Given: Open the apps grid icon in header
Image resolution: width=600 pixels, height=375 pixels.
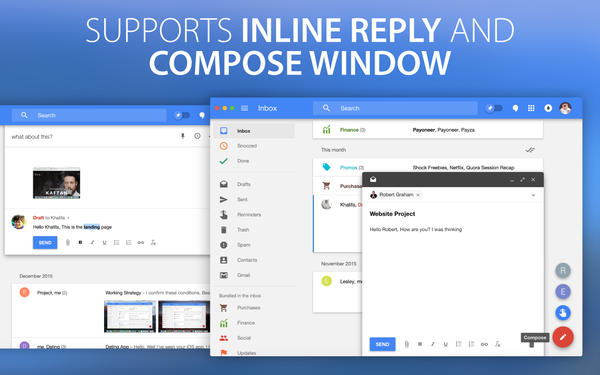Looking at the screenshot, I should (x=531, y=108).
